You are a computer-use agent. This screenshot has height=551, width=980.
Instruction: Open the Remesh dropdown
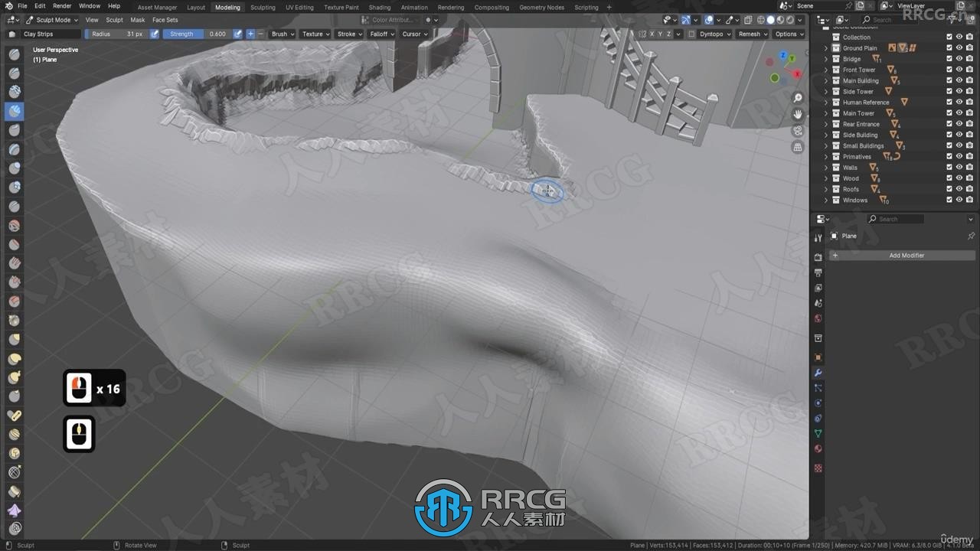tap(752, 34)
